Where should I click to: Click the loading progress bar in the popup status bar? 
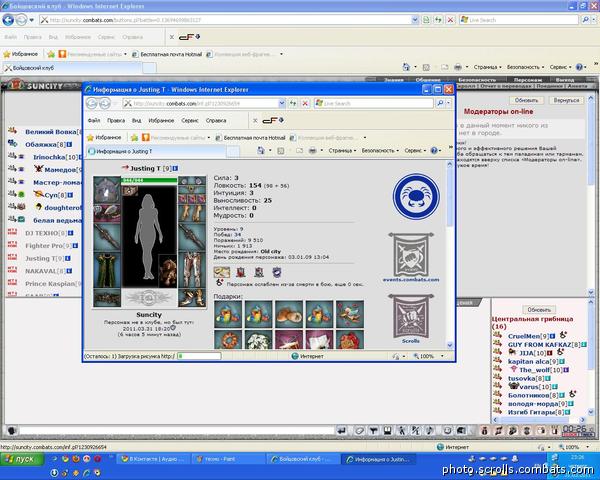(x=199, y=356)
